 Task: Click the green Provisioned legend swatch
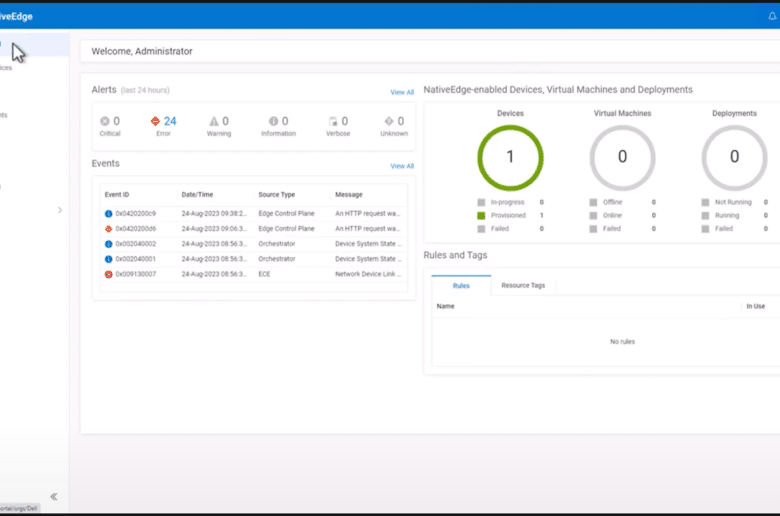click(x=481, y=215)
